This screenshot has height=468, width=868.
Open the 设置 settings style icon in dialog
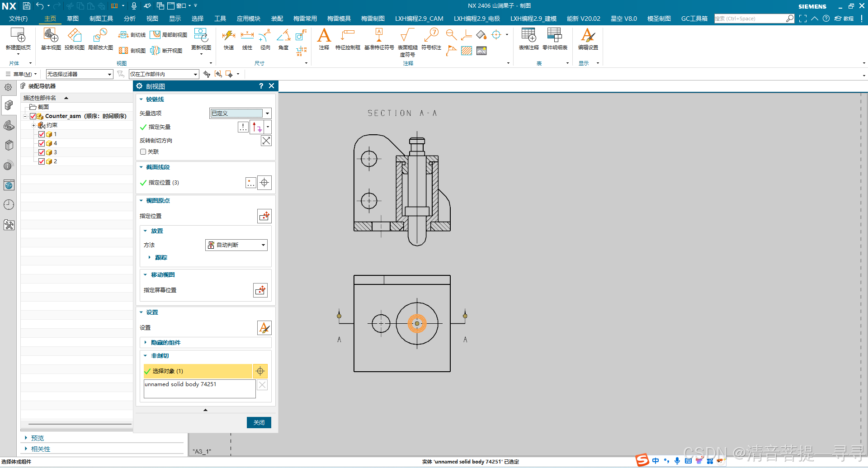click(264, 328)
